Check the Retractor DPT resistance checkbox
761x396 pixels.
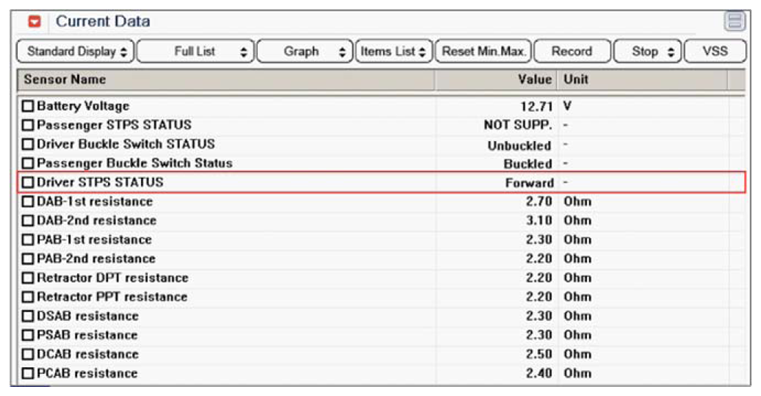pos(28,278)
